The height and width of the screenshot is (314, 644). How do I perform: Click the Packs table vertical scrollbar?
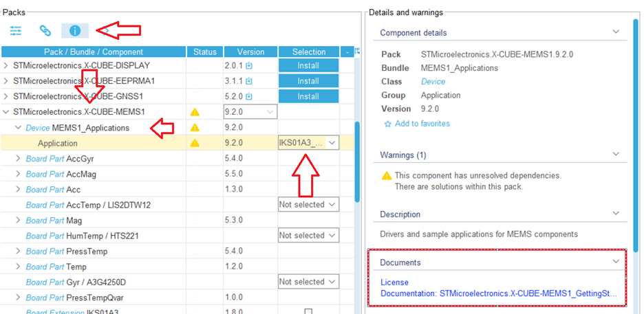click(357, 162)
